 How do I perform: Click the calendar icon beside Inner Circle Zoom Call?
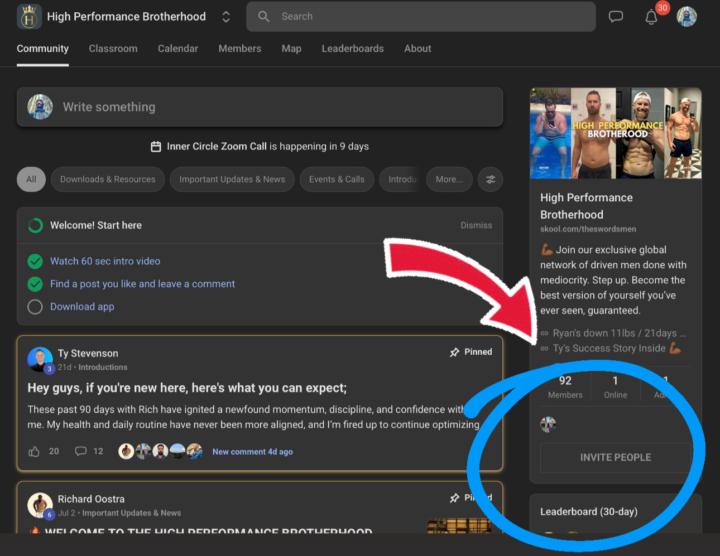(x=156, y=146)
